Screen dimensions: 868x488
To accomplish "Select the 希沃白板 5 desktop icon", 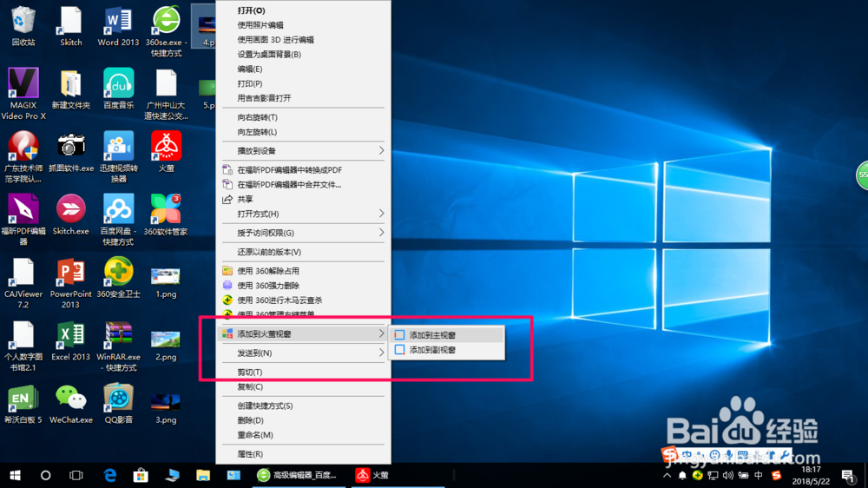I will pyautogui.click(x=23, y=404).
